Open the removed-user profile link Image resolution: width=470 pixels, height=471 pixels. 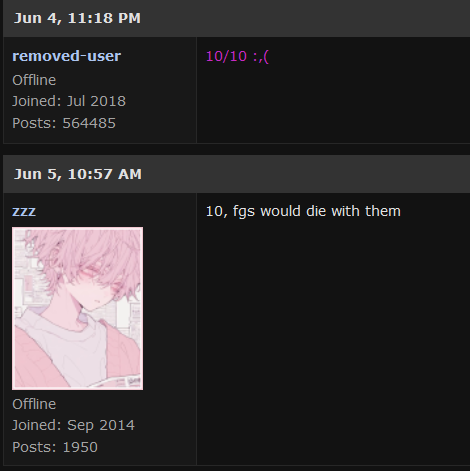[x=66, y=56]
